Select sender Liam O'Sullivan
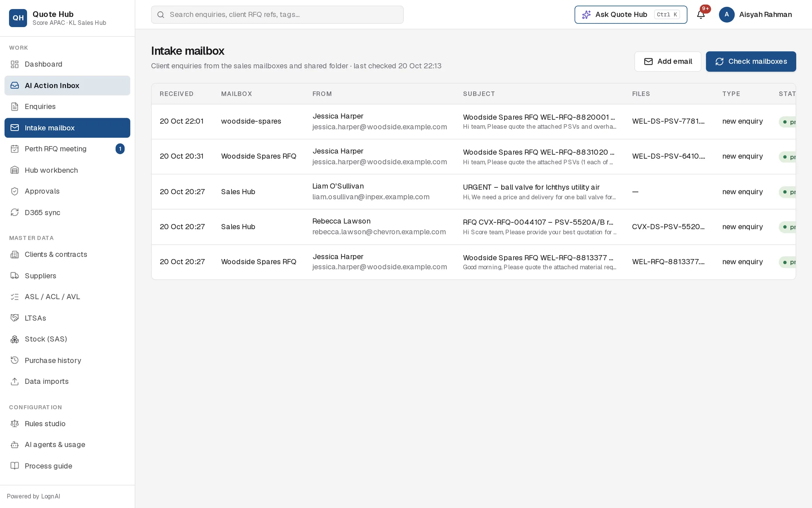 coord(338,186)
